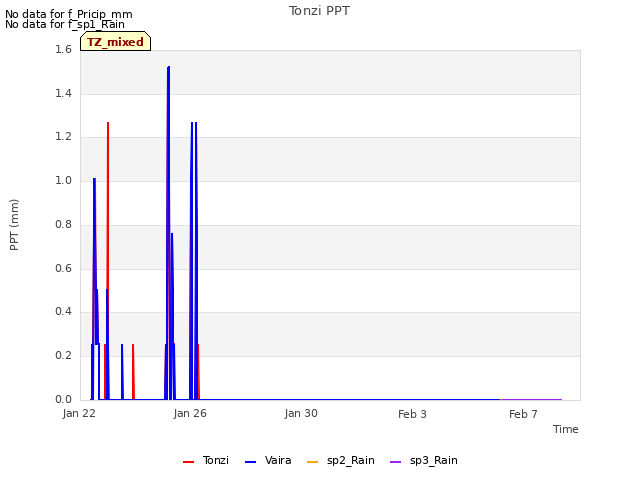The height and width of the screenshot is (480, 640).
Task: Click the orange sp2_Rain legend swatch
Action: tap(312, 462)
